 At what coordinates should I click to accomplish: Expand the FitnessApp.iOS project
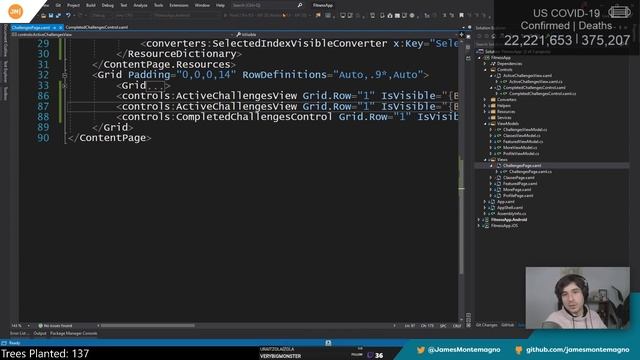480,226
